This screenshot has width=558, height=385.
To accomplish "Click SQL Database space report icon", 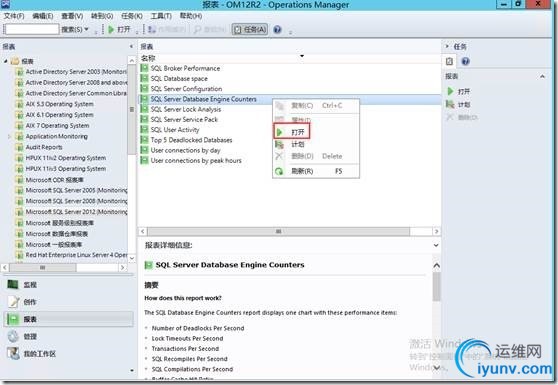I will pyautogui.click(x=144, y=79).
